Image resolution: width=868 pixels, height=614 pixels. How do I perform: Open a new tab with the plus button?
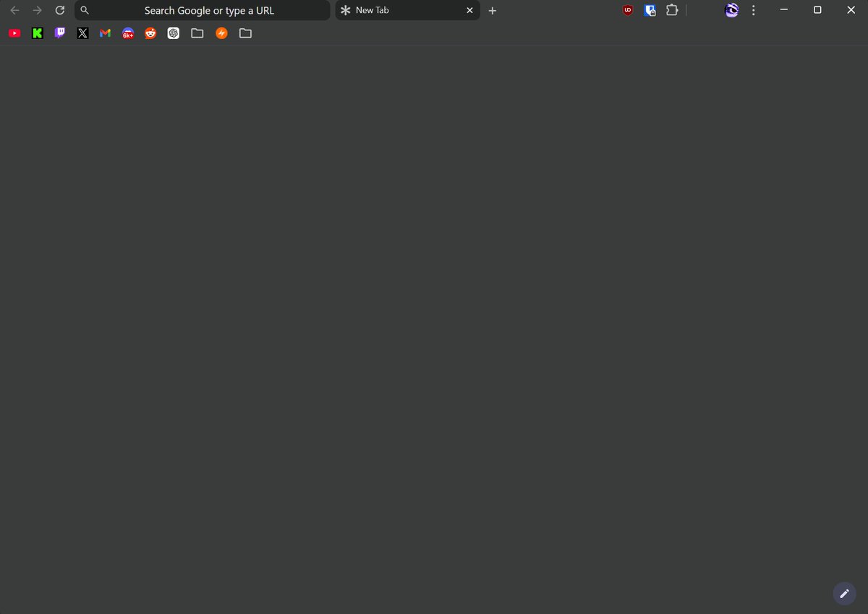click(x=493, y=10)
